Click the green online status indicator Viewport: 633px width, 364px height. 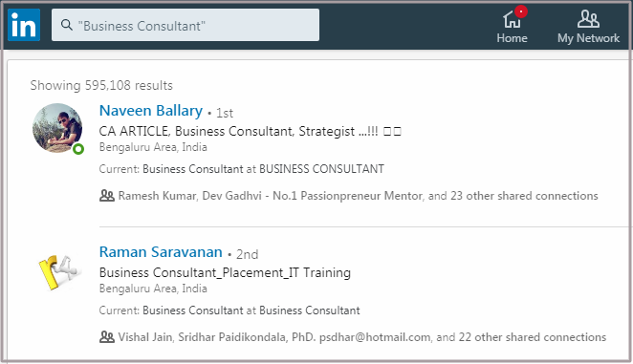pos(78,149)
